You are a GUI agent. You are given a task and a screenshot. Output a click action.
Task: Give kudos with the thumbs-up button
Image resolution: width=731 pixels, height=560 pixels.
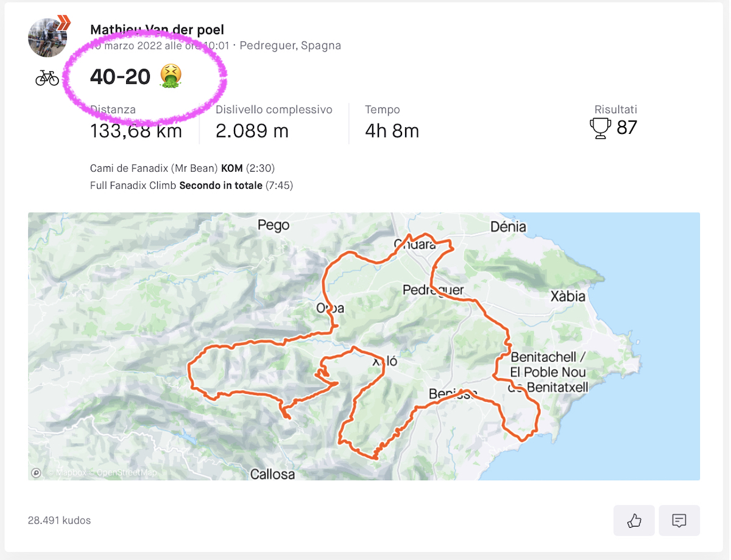(634, 520)
